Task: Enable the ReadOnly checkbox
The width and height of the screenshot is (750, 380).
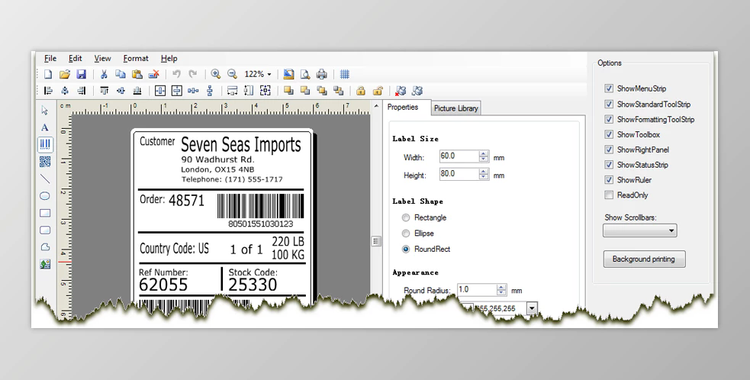Action: tap(608, 195)
